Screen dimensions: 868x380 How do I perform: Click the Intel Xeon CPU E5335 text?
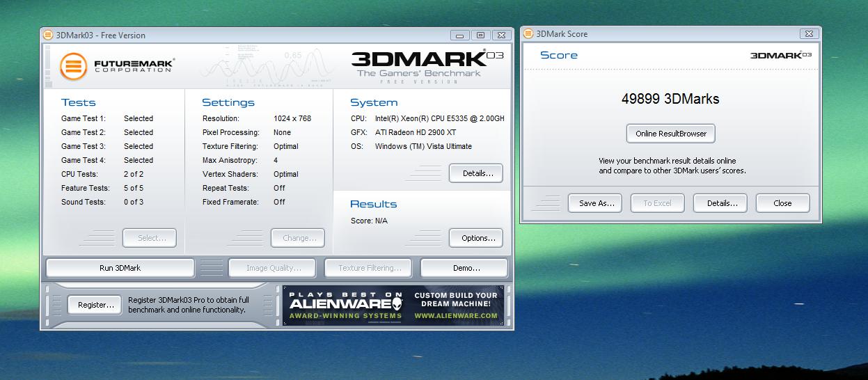440,118
